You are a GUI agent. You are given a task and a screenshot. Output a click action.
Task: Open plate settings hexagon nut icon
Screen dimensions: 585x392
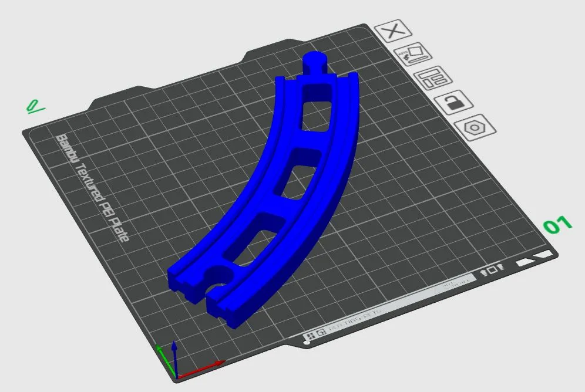[475, 127]
